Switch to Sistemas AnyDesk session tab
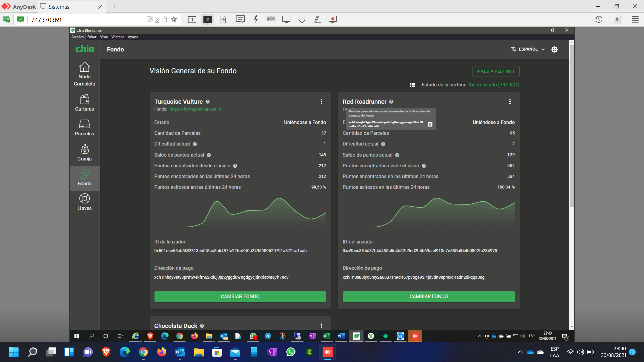Screen dimensions: 644x362 (x=71, y=7)
